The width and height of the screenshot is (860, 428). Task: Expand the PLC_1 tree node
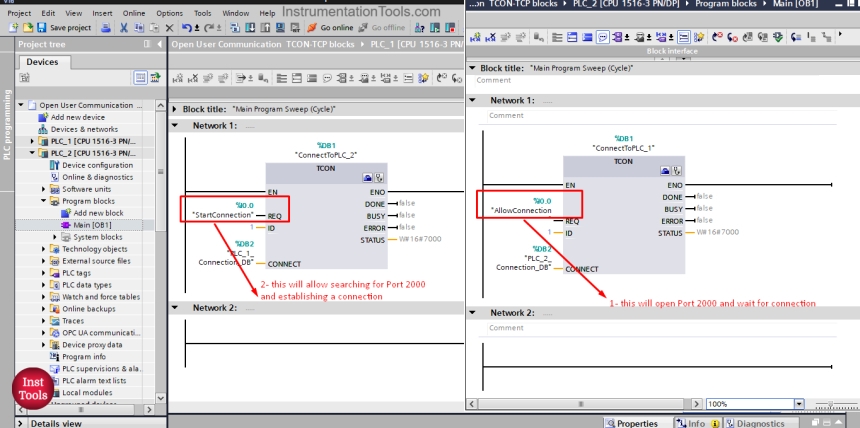tap(32, 142)
